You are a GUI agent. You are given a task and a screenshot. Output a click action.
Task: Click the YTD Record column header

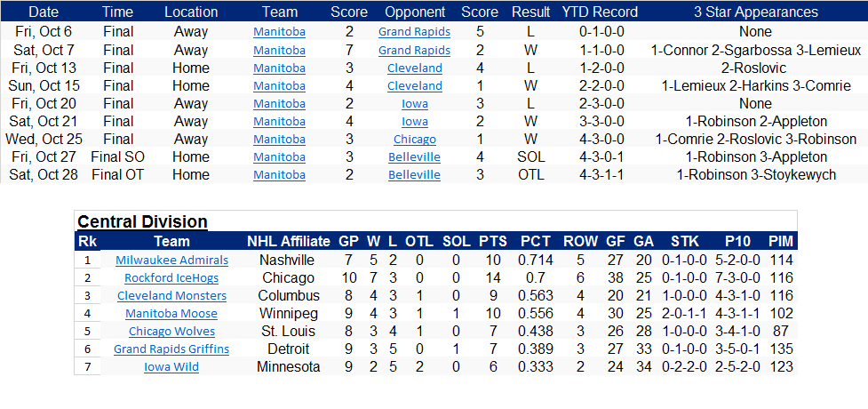pos(600,12)
